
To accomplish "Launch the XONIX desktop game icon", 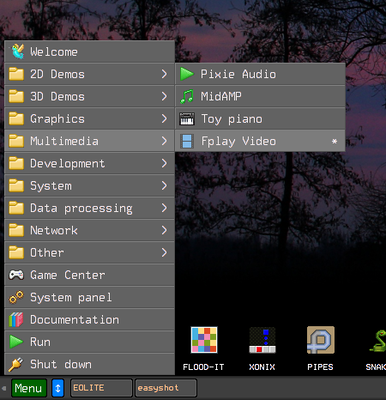I will click(262, 340).
